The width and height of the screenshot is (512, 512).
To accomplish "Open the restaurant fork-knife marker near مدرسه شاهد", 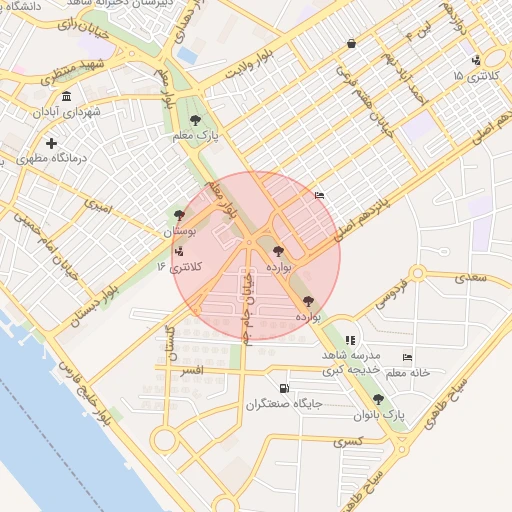I will [x=350, y=340].
